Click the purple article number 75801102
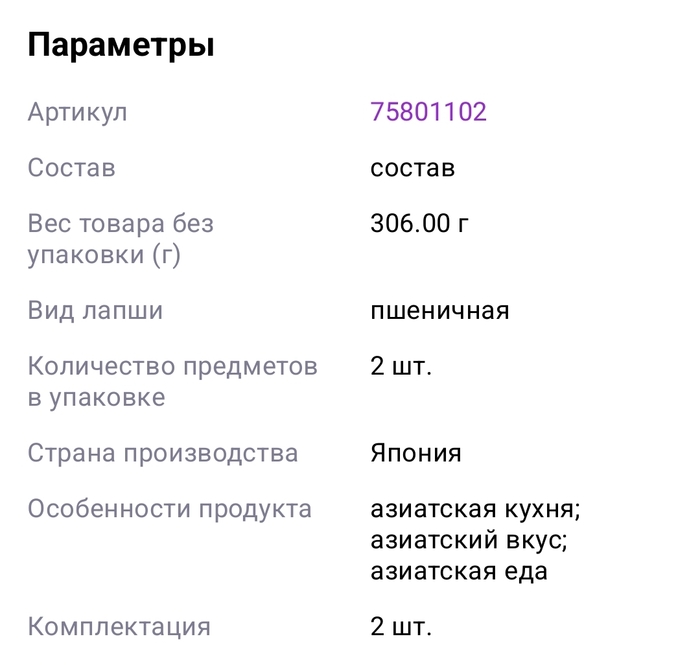The width and height of the screenshot is (700, 665). [x=428, y=111]
